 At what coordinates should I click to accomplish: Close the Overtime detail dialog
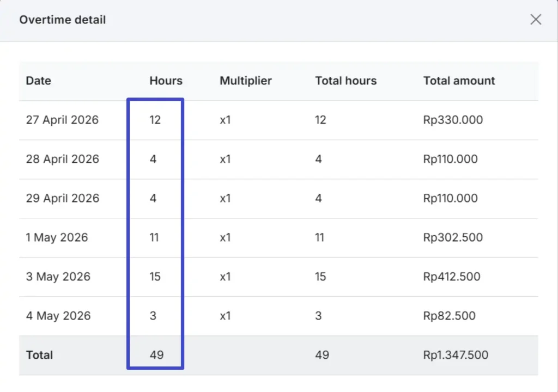536,20
